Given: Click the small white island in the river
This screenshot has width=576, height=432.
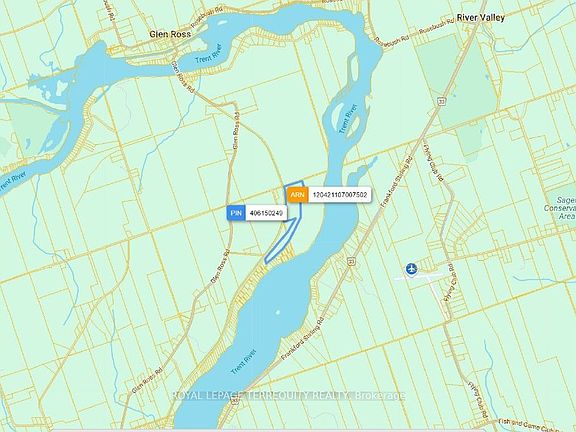Looking at the screenshot, I should [x=278, y=313].
